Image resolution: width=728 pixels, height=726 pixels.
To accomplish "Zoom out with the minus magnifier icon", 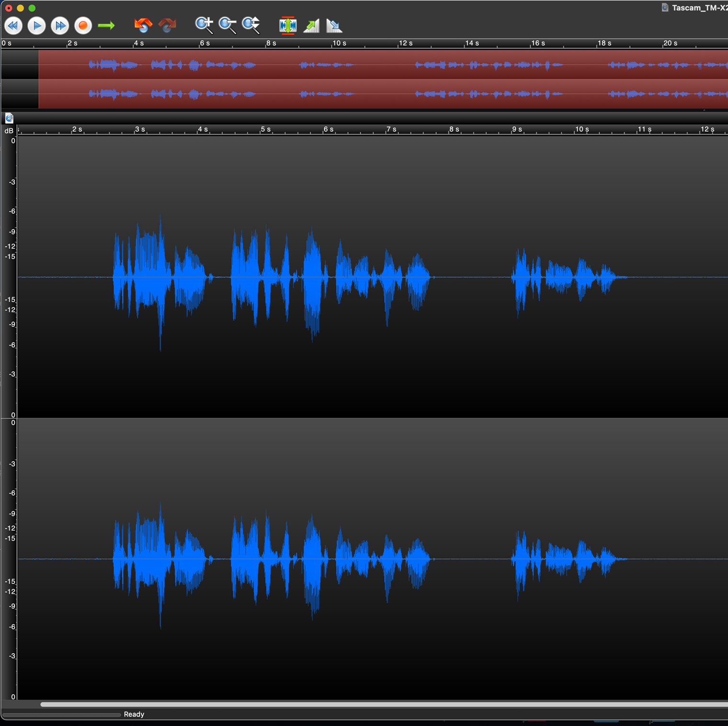I will point(227,25).
